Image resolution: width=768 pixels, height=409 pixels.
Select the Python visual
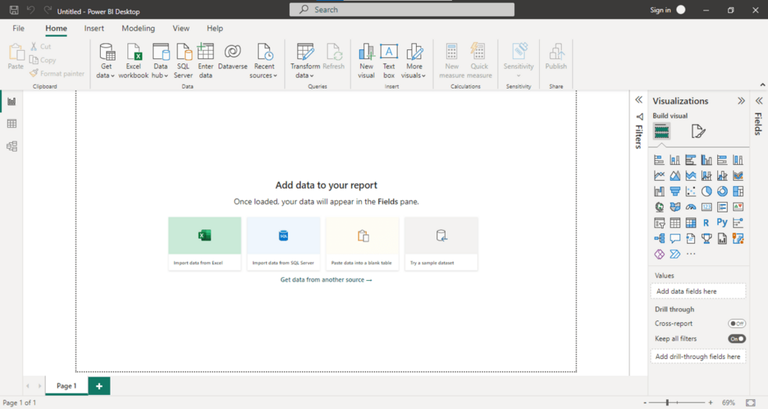pyautogui.click(x=722, y=223)
